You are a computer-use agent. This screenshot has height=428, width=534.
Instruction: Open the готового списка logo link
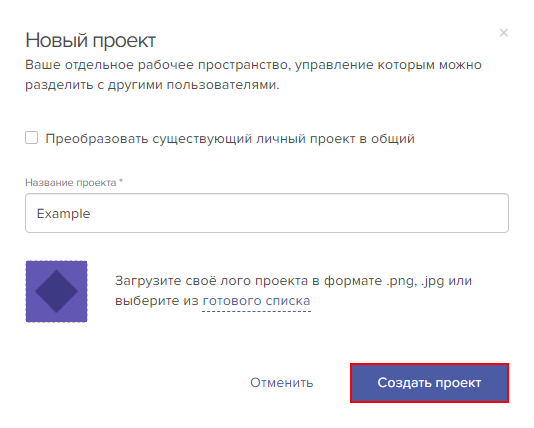(256, 301)
